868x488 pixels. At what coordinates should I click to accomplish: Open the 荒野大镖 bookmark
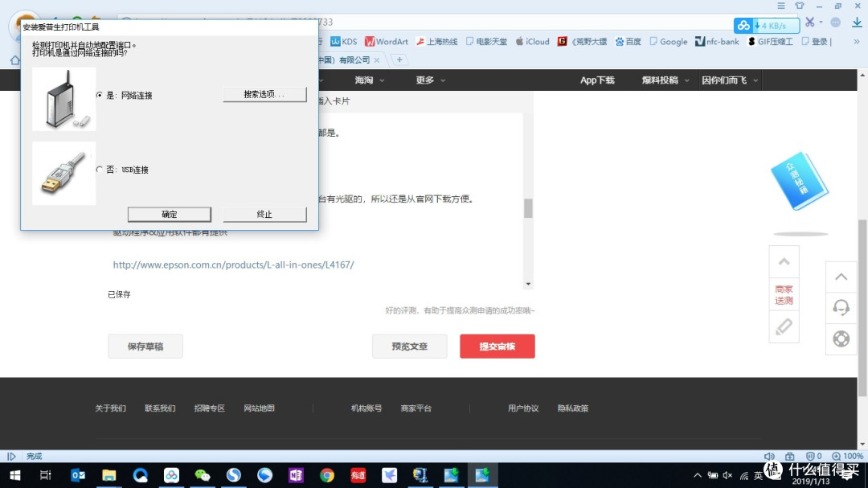point(583,42)
